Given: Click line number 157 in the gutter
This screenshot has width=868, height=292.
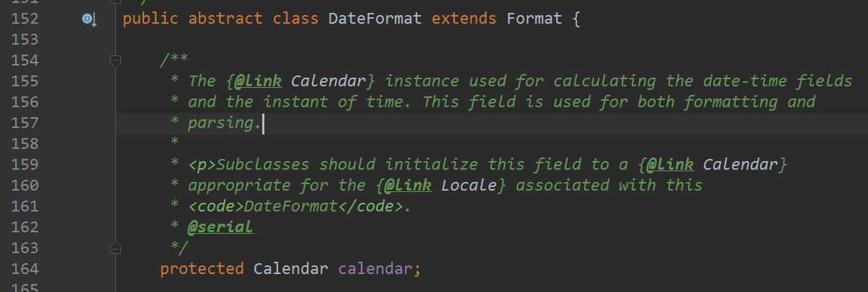Looking at the screenshot, I should pyautogui.click(x=24, y=123).
